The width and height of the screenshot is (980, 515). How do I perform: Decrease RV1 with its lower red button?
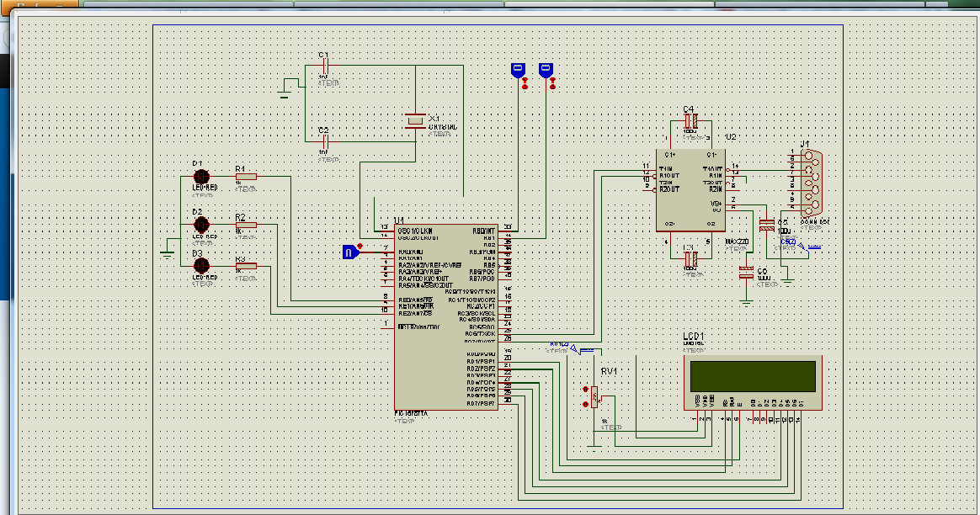(x=583, y=406)
